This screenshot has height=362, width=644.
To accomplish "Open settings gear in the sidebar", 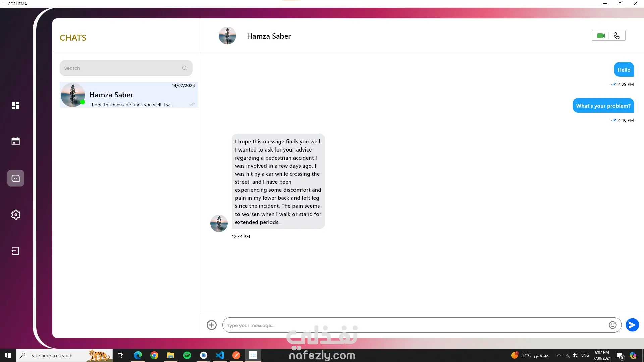I will point(16,215).
